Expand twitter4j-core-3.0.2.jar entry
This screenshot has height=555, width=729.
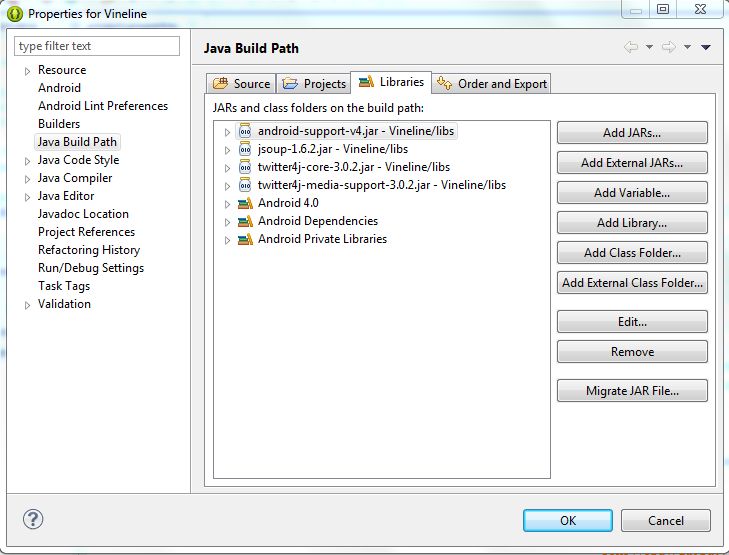click(x=227, y=168)
